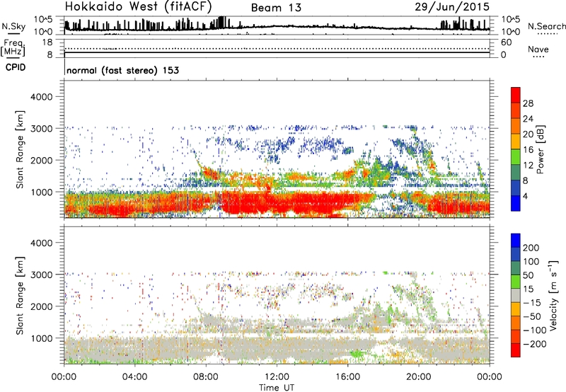Click 'Slant Range [km]' label of power panel
The image size is (566, 392).
click(20, 149)
